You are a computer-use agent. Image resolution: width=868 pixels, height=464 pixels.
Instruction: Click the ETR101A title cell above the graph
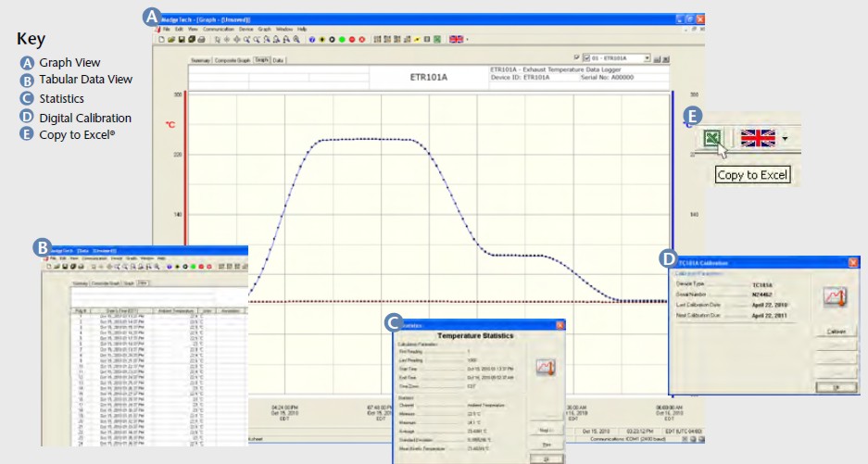point(429,77)
